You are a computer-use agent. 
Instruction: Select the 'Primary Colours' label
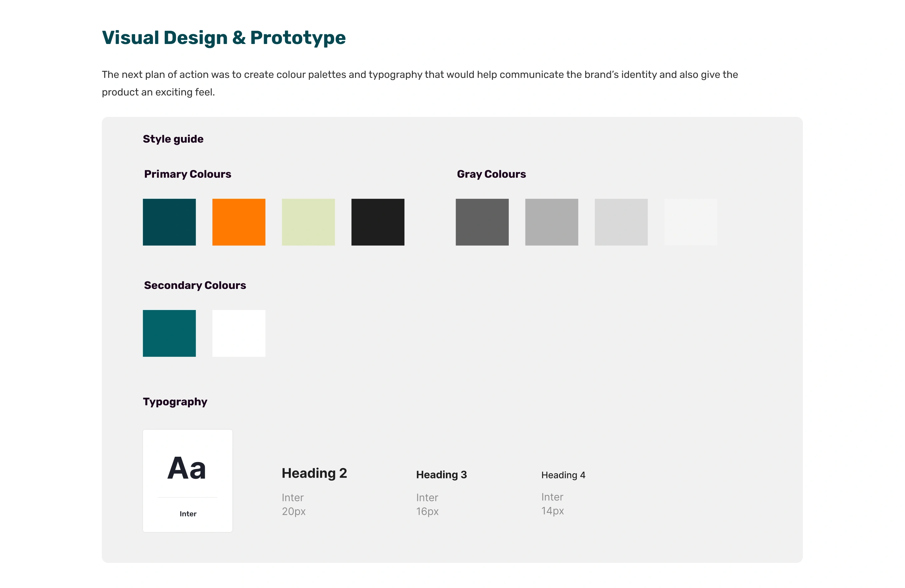(x=188, y=174)
